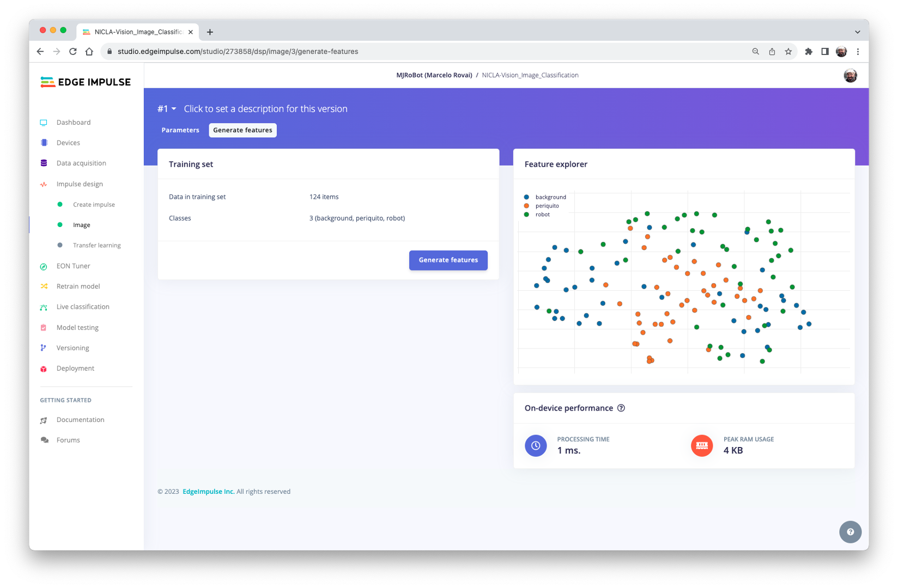Screen dimensions: 898x588
Task: Click the EON Tuner compass icon
Action: click(x=44, y=266)
